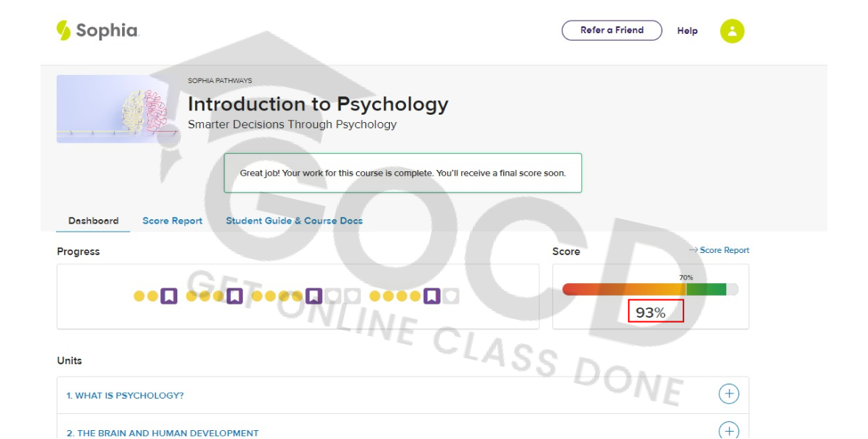868x439 pixels.
Task: Open the Help link
Action: [x=687, y=31]
